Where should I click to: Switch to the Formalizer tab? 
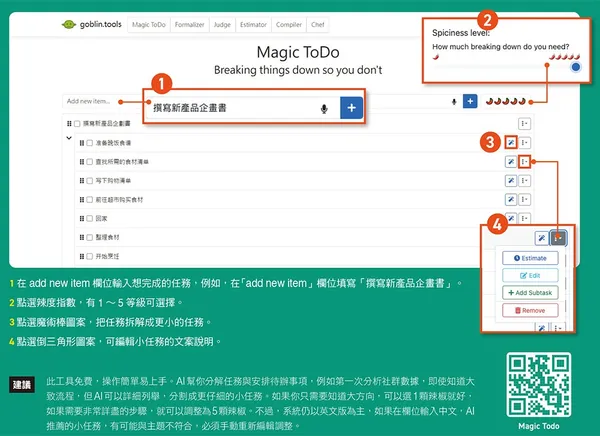(x=189, y=25)
